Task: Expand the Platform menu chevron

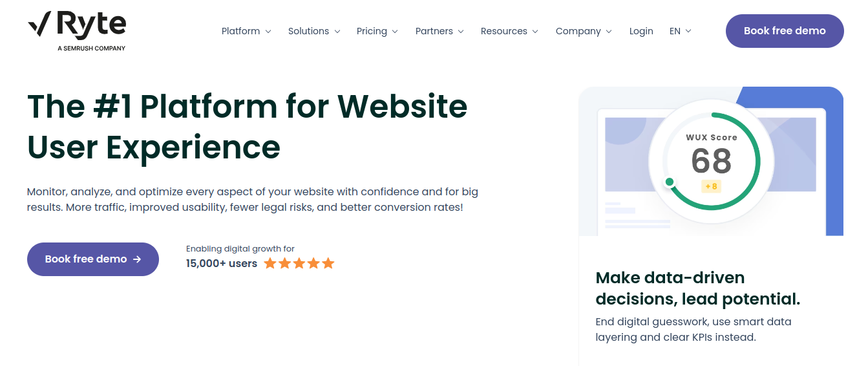Action: (x=268, y=32)
